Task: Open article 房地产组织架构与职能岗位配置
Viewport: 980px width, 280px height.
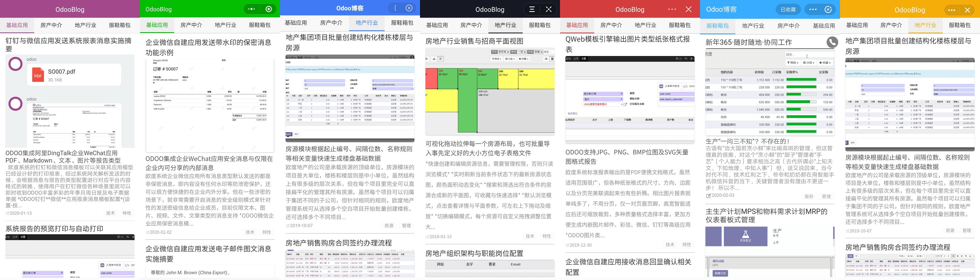Action: pos(474,253)
